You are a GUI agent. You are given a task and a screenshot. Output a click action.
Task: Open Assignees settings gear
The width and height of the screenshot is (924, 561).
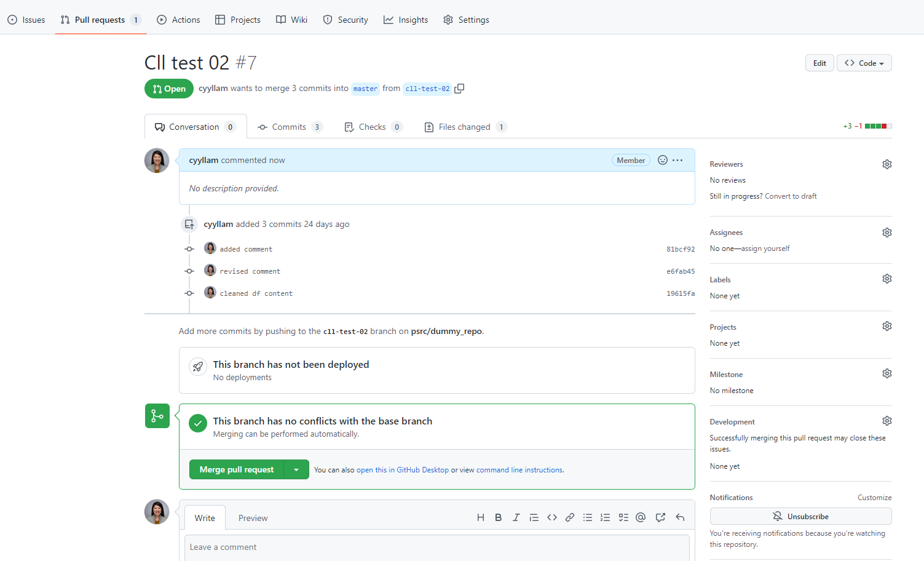click(887, 233)
